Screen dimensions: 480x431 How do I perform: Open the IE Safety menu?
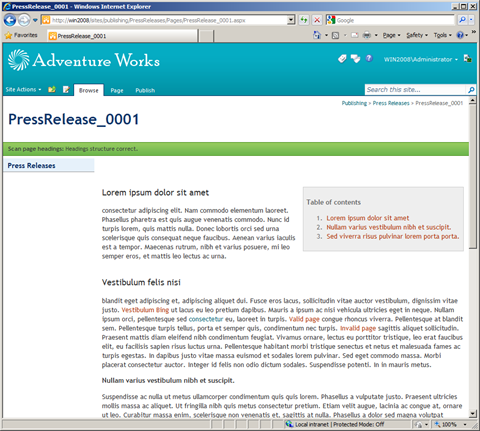(417, 35)
